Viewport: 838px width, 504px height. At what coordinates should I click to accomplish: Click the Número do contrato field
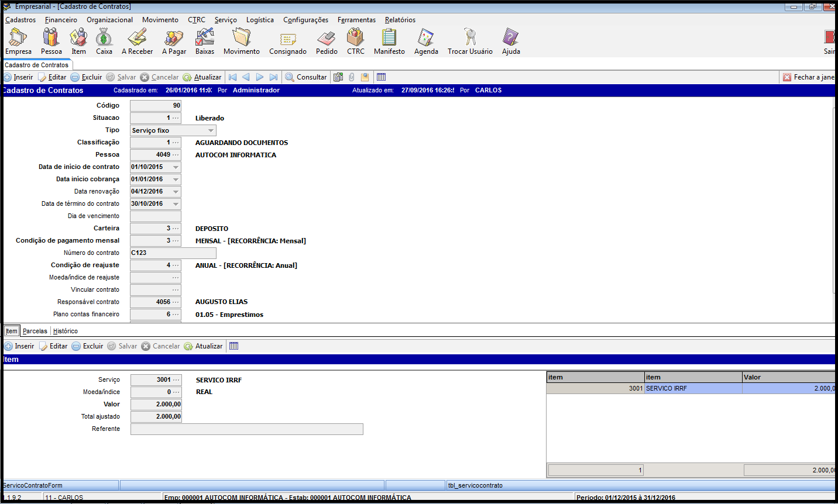pos(173,253)
